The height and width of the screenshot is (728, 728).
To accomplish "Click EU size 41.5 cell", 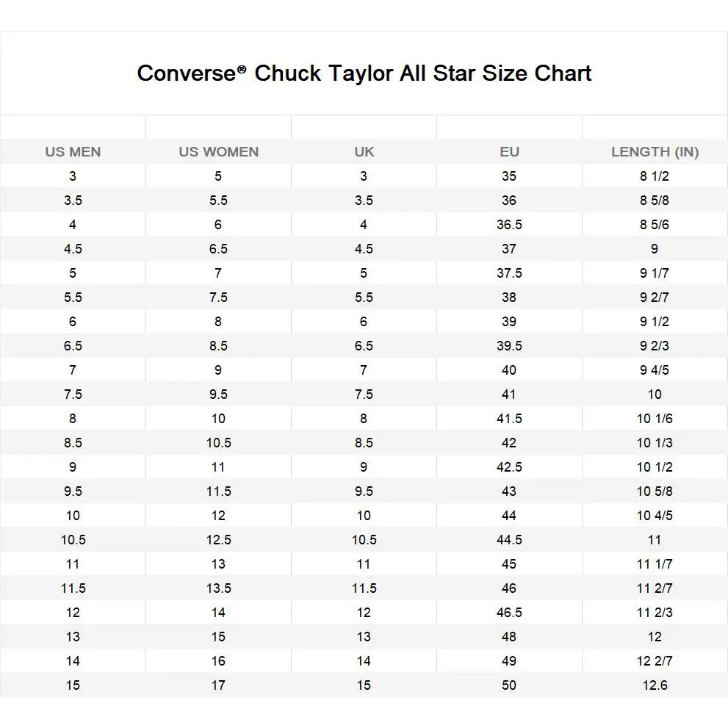I will pyautogui.click(x=509, y=419).
